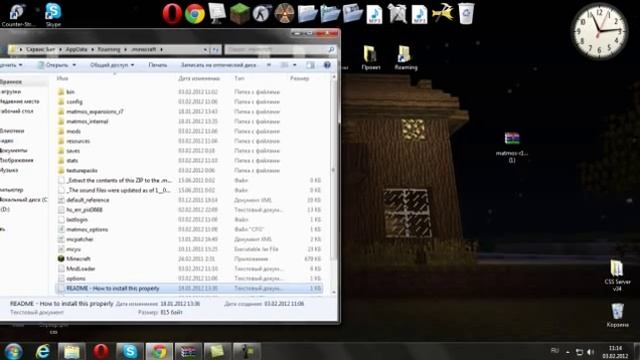640x360 pixels.
Task: Open the Counter-Strike desktop shortcut
Action: point(18,15)
